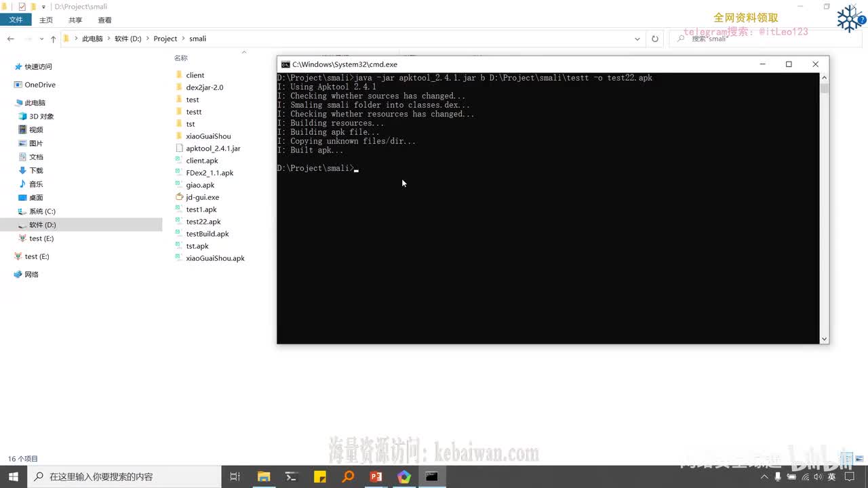The width and height of the screenshot is (868, 488).
Task: Select 软件 (D:) drive in navigation pane
Action: [42, 225]
